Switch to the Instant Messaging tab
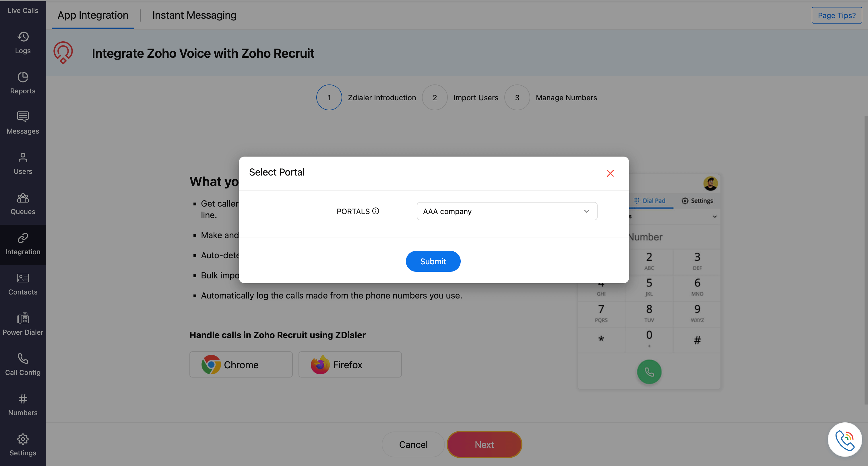This screenshot has width=868, height=466. tap(194, 15)
